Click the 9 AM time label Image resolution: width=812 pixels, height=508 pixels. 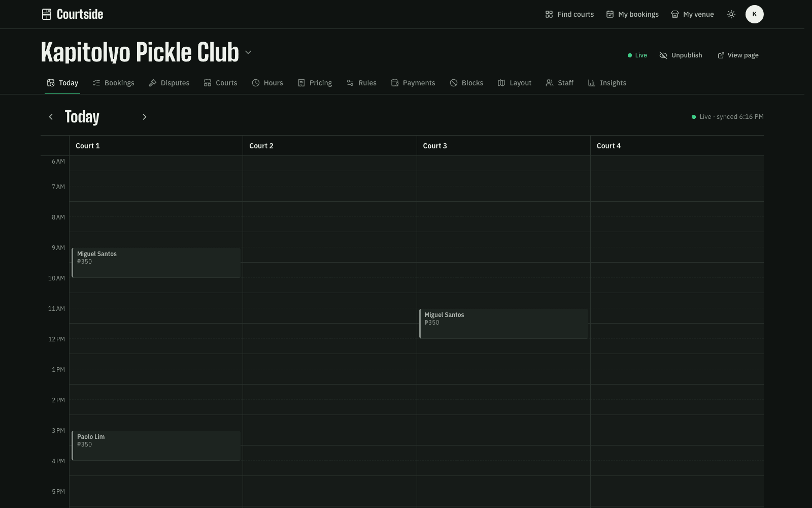[x=58, y=248]
